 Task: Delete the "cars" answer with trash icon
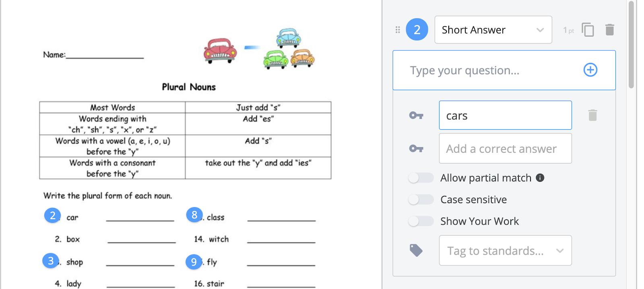point(592,115)
